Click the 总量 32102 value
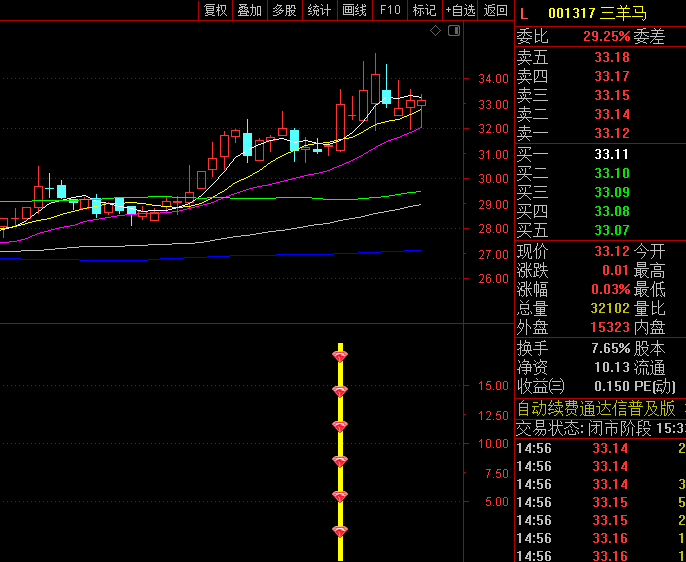The height and width of the screenshot is (562, 686). pos(610,309)
